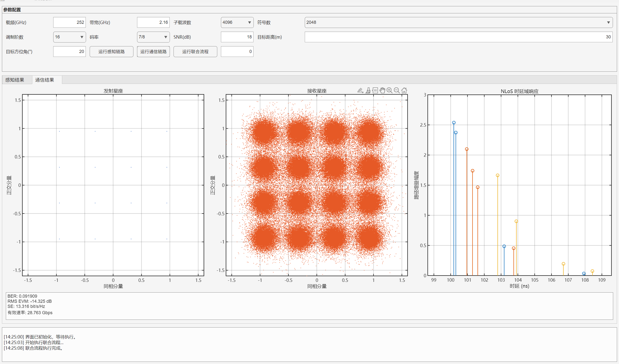This screenshot has height=364, width=619.
Task: Click the 运行感知链路 button
Action: 112,52
